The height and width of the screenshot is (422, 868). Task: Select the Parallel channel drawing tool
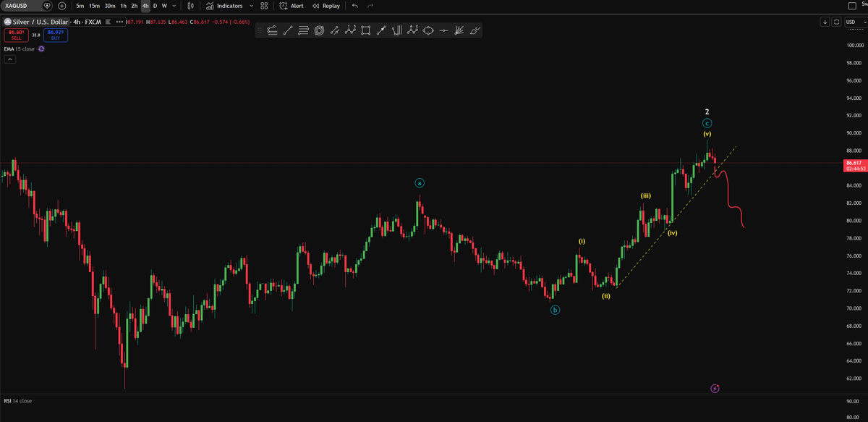click(x=334, y=30)
